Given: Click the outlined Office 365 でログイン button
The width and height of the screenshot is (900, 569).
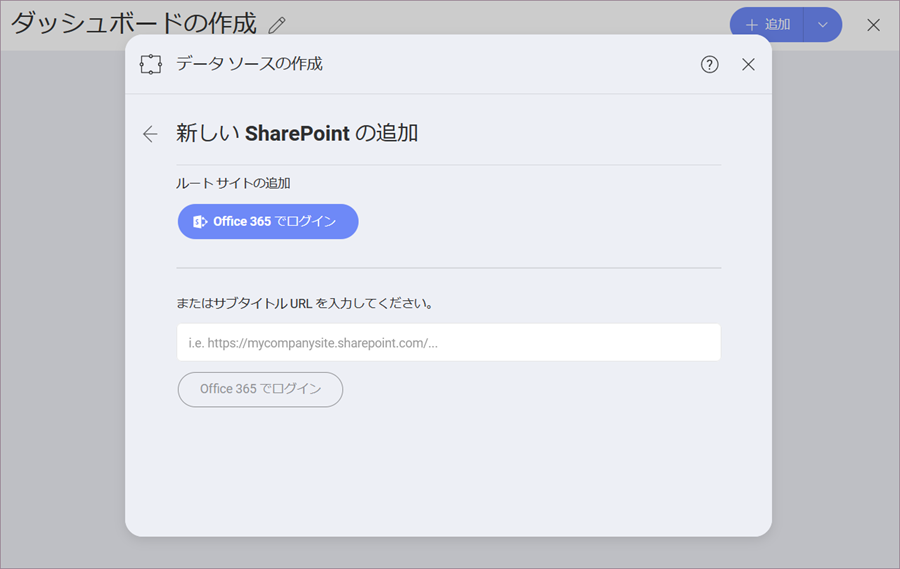Looking at the screenshot, I should point(261,389).
